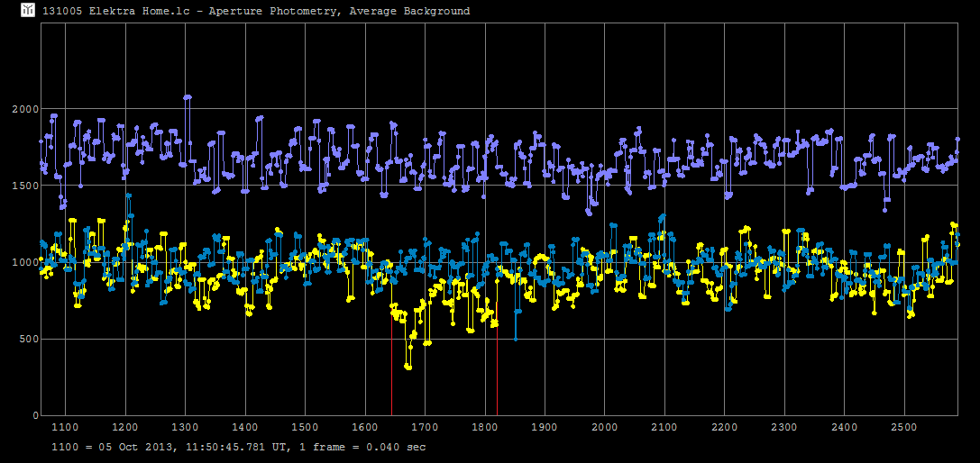
Task: Click the x-axis label 1100
Action: (x=66, y=427)
